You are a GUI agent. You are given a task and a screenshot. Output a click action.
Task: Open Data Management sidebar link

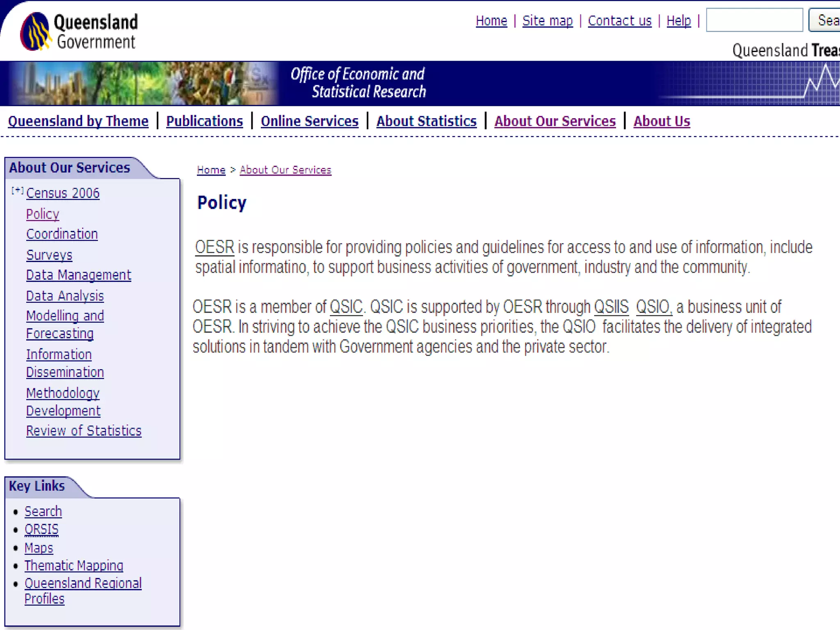78,275
